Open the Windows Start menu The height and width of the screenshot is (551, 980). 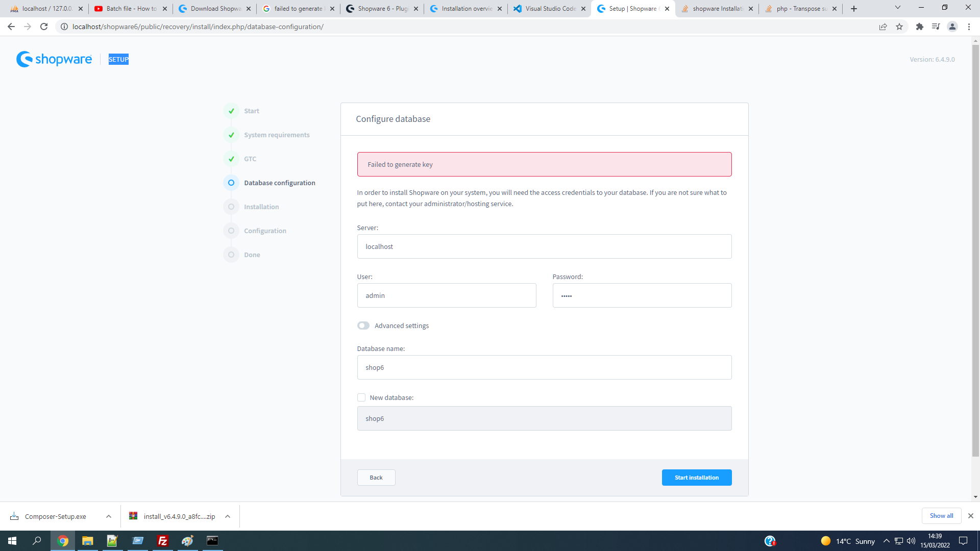(x=12, y=541)
